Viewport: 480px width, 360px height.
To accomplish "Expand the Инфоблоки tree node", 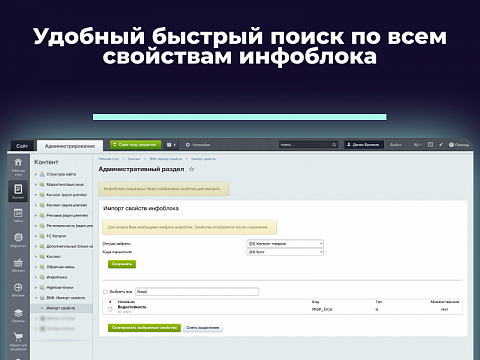I will (36, 277).
